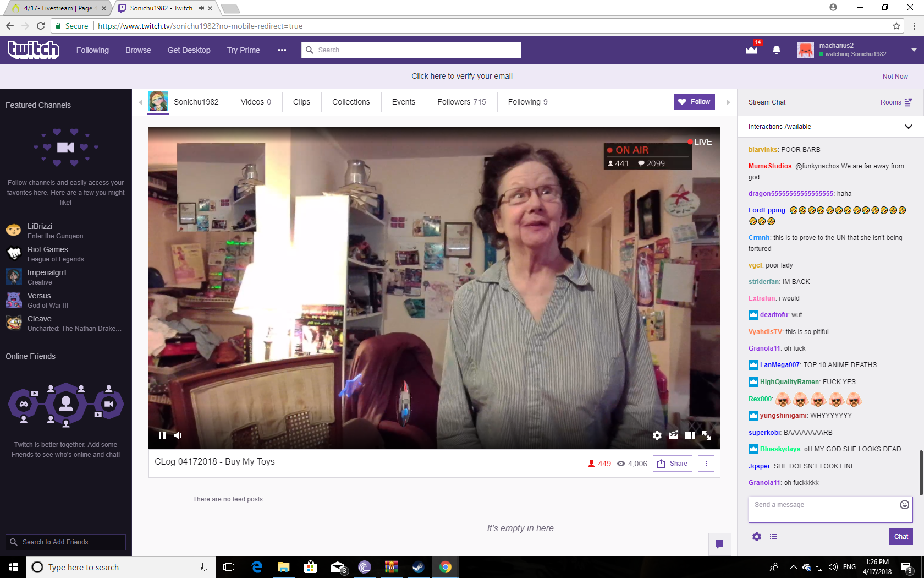Mute the stream volume speaker icon
This screenshot has width=924, height=578.
click(179, 435)
